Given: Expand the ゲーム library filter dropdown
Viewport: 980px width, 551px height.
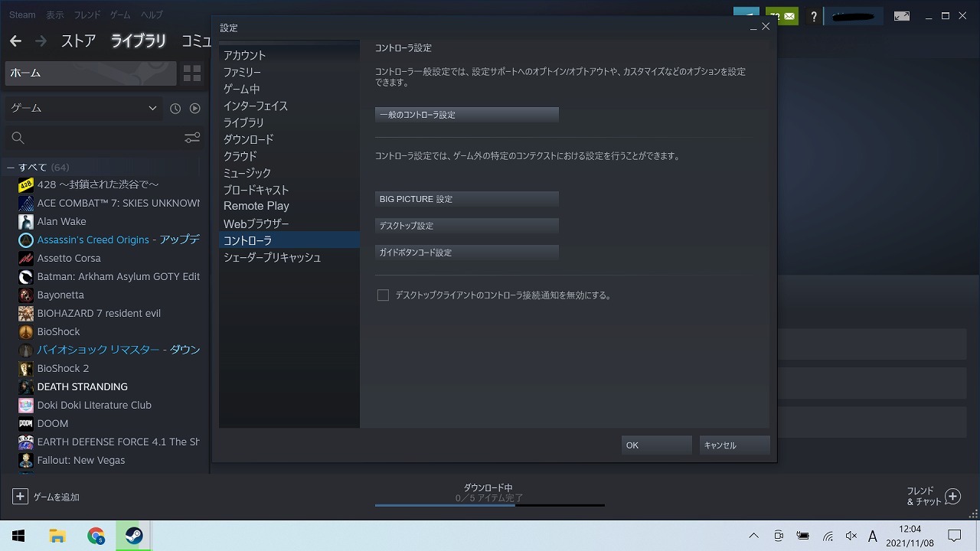Looking at the screenshot, I should click(x=83, y=109).
